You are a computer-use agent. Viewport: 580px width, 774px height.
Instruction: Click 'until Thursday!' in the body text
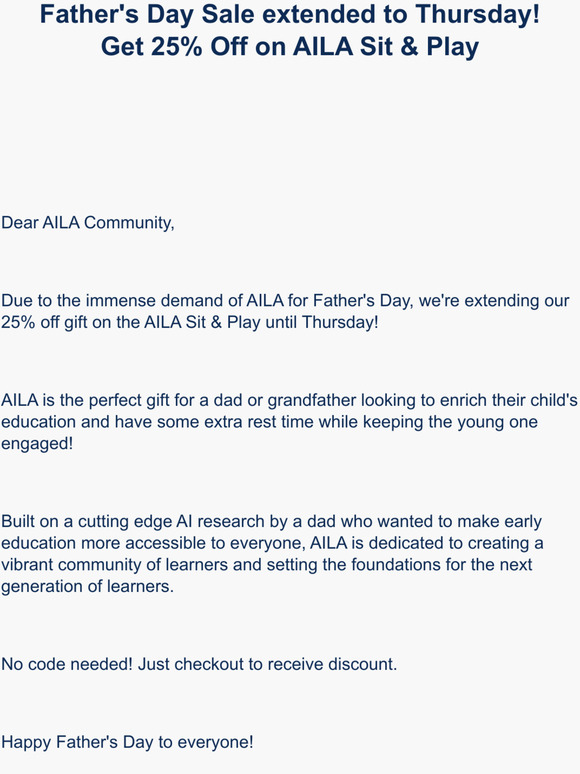click(x=322, y=322)
